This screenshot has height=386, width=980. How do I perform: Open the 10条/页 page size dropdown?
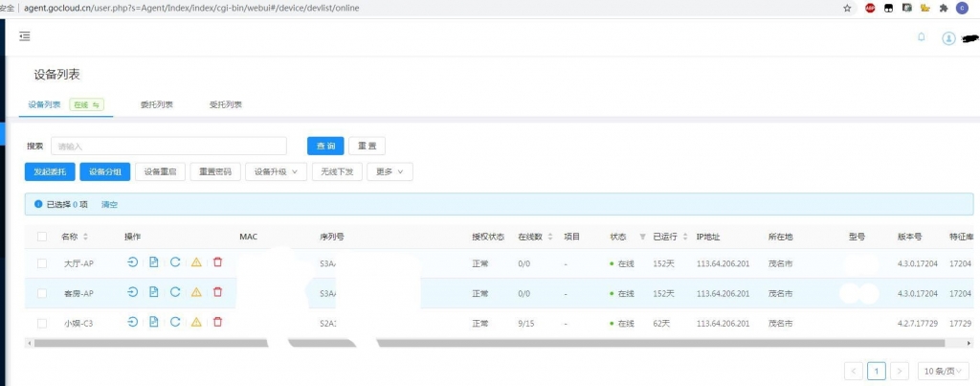(944, 371)
